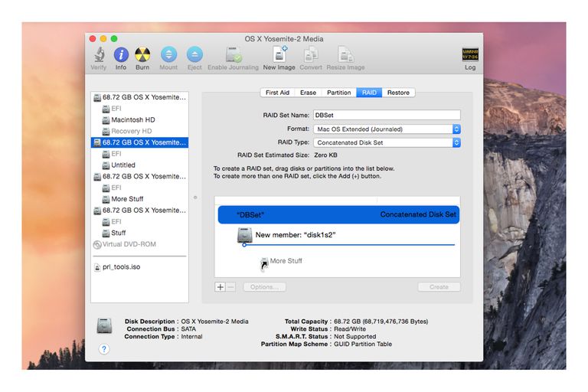
Task: Click the RAID Set Name field
Action: pos(387,115)
